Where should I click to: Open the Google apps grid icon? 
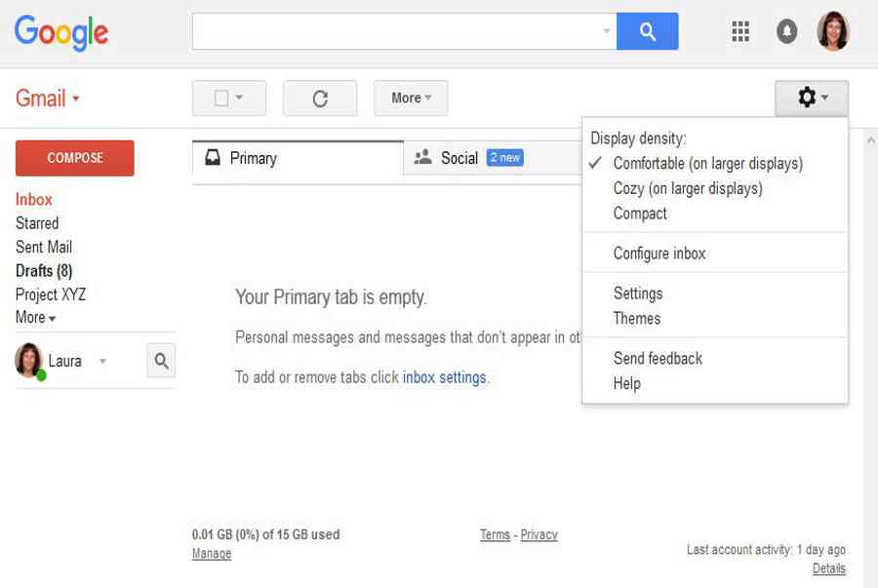pyautogui.click(x=740, y=31)
